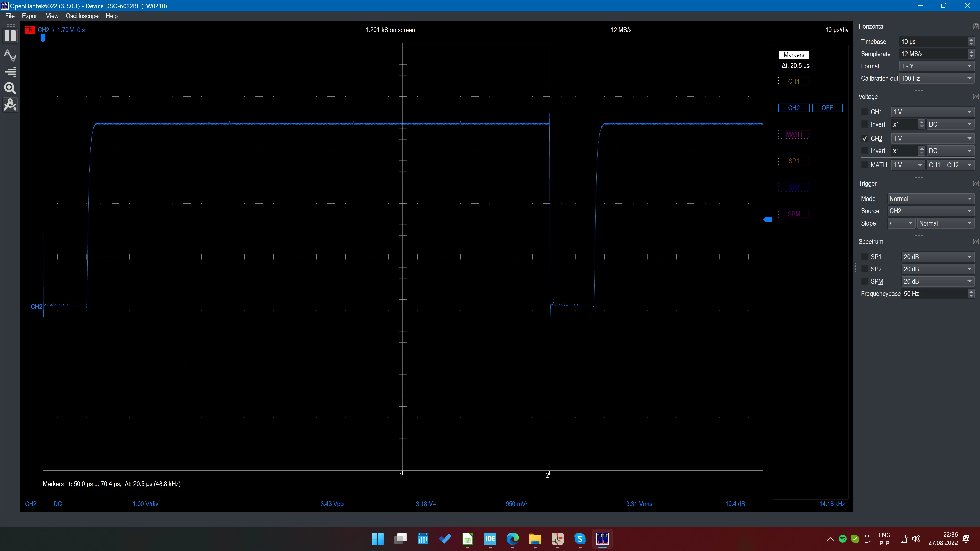Select marker 1 on time axis
980x551 pixels.
click(x=401, y=475)
